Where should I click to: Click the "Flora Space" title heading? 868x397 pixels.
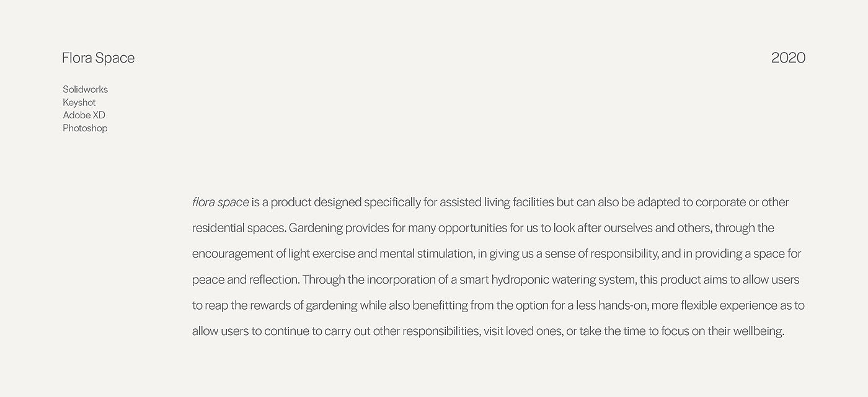point(98,58)
